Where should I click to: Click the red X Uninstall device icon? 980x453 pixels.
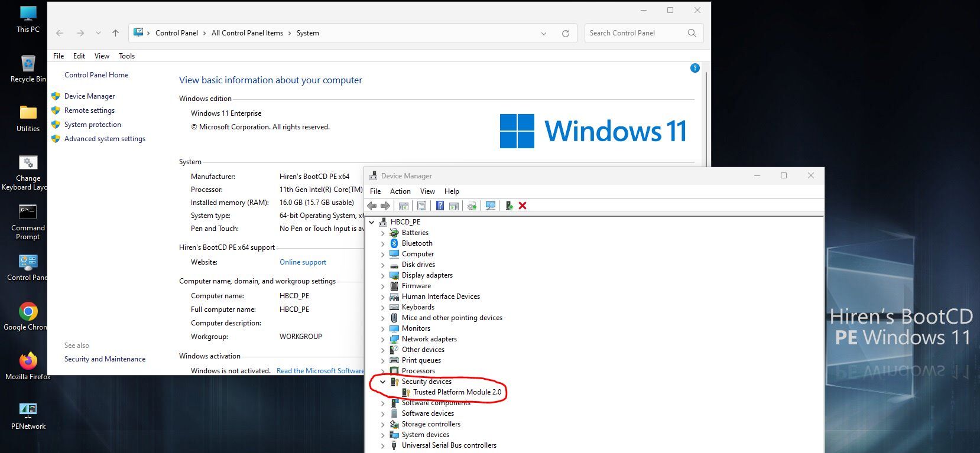pyautogui.click(x=523, y=206)
